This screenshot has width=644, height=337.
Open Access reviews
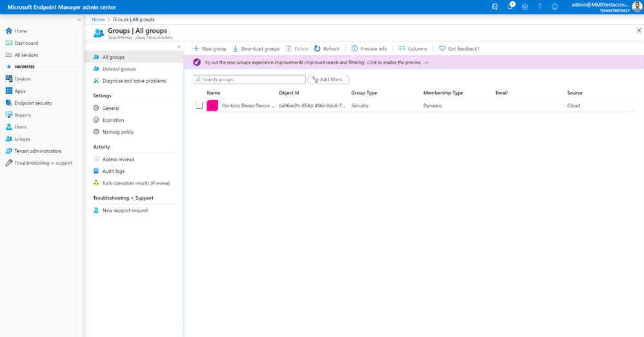(x=114, y=159)
